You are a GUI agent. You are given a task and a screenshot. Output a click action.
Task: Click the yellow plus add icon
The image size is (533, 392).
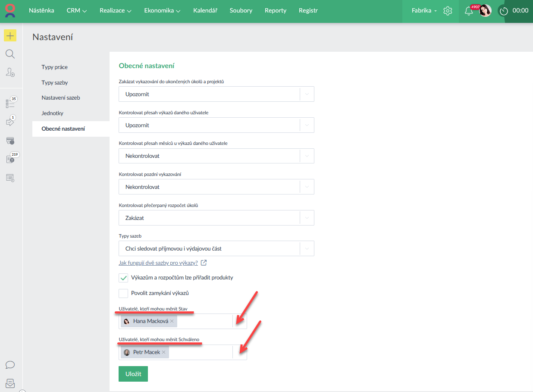[10, 36]
